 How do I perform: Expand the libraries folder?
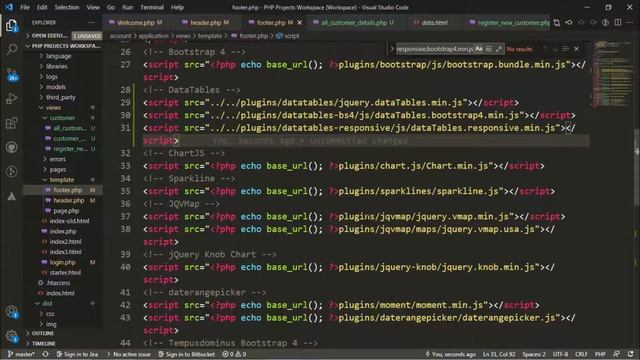point(57,66)
